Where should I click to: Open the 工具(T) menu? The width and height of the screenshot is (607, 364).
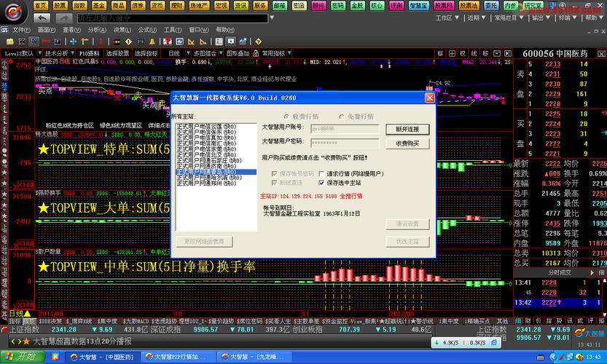pyautogui.click(x=172, y=30)
